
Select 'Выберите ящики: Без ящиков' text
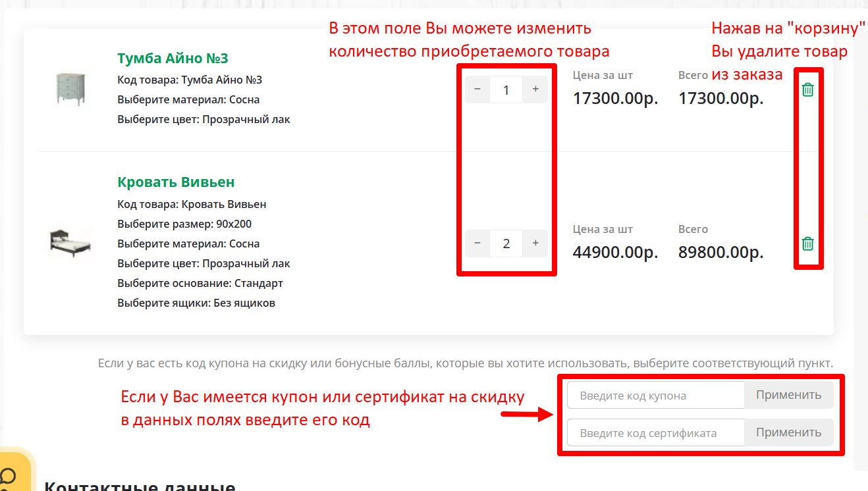(196, 303)
